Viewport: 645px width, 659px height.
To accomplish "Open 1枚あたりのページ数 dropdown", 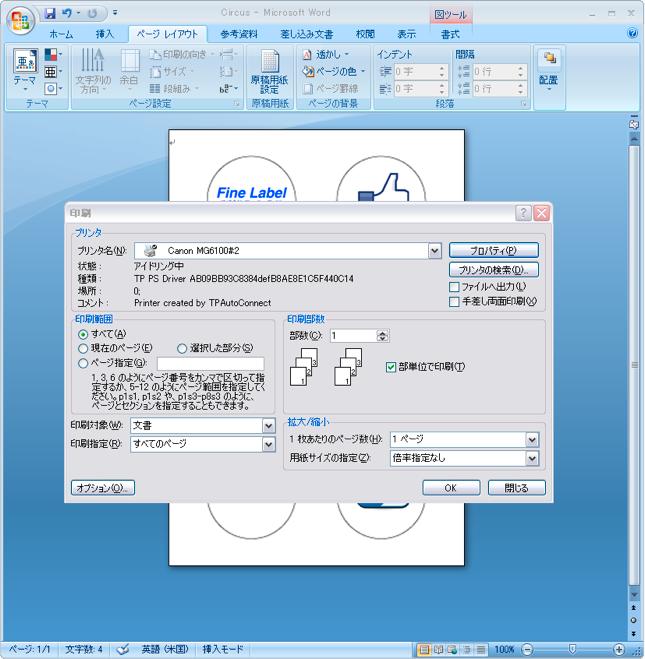I will coord(532,440).
